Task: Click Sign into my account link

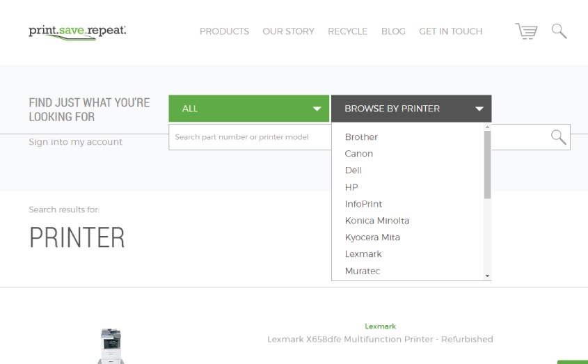Action: pyautogui.click(x=75, y=142)
